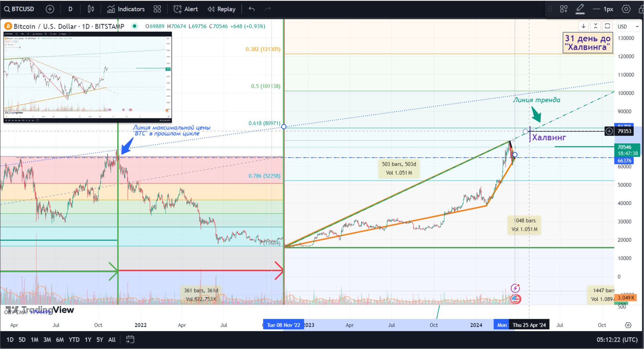The width and height of the screenshot is (644, 349).
Task: Click the Tue 08 Nov '22 date marker
Action: pyautogui.click(x=284, y=325)
